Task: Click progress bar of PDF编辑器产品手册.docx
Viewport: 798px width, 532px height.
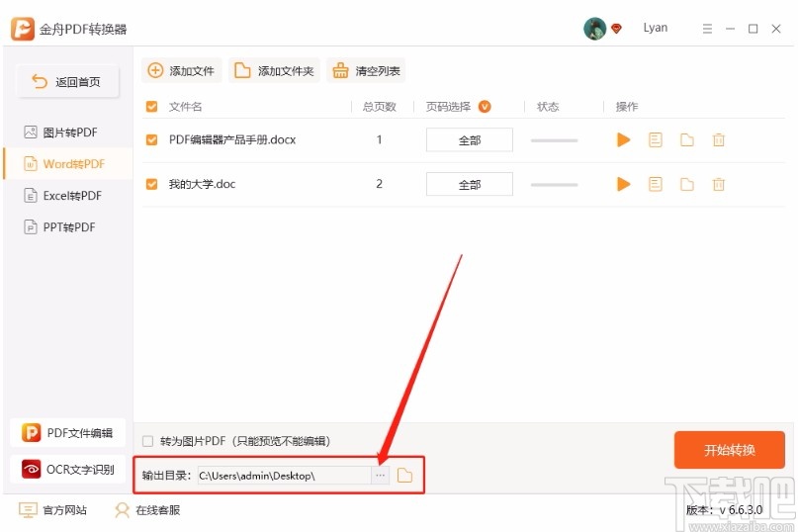Action: (x=554, y=140)
